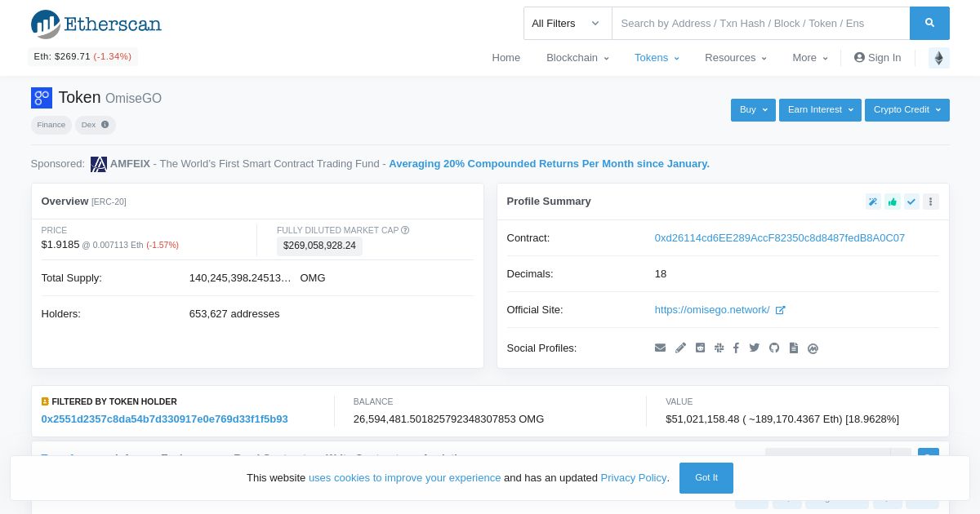Viewport: 980px width, 514px height.
Task: Open the Facebook social profile icon
Action: [736, 348]
